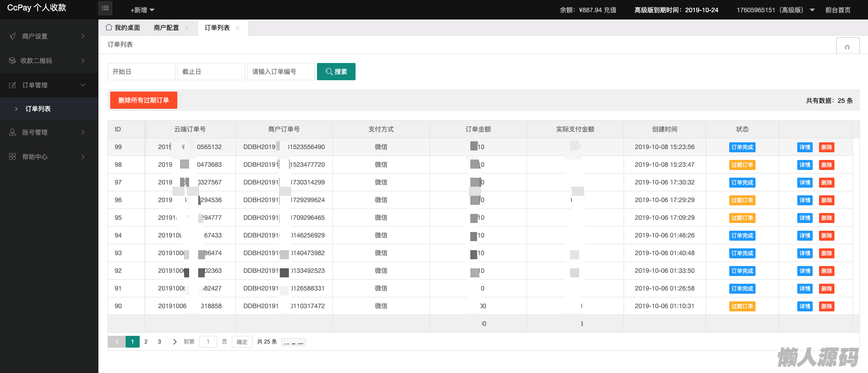Close the 订单列表 tab with its X
This screenshot has width=868, height=373.
click(238, 28)
